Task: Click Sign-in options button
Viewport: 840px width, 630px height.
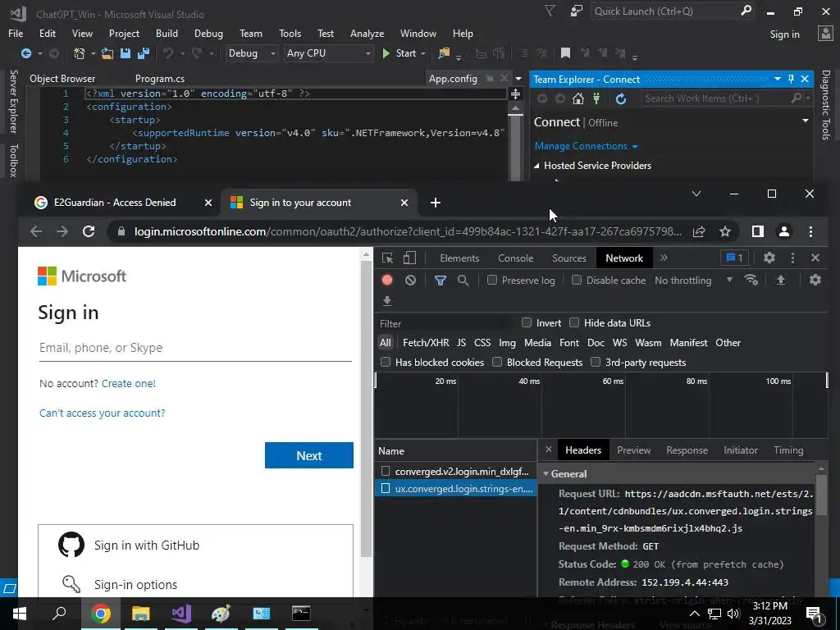Action: tap(195, 584)
